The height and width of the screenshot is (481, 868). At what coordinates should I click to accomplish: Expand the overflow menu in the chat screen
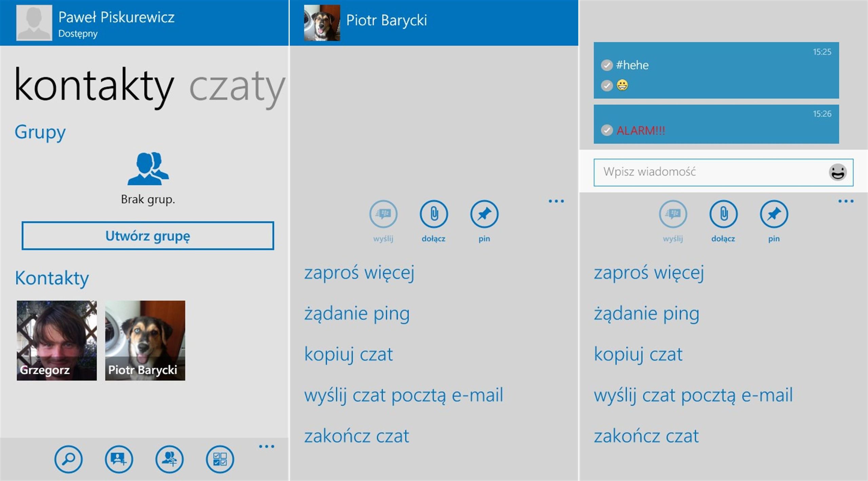(555, 200)
